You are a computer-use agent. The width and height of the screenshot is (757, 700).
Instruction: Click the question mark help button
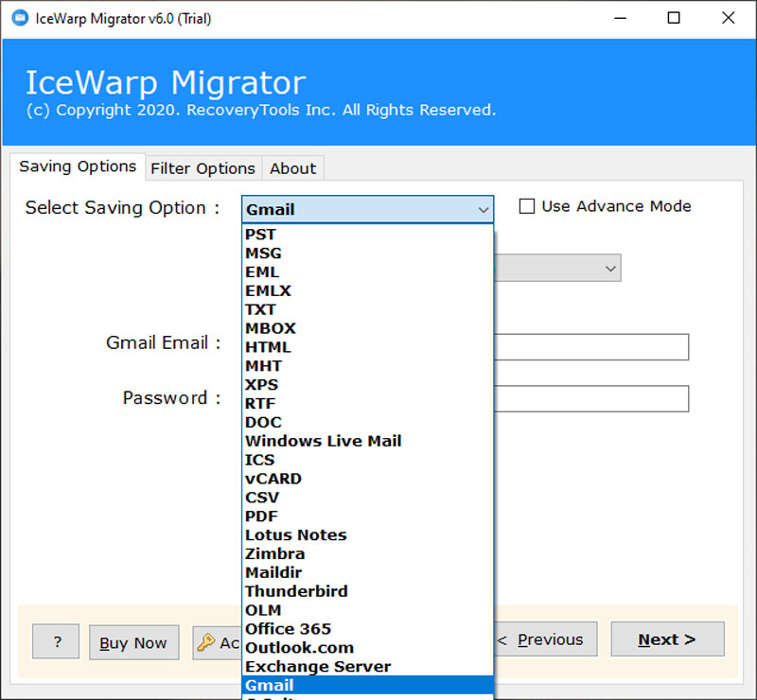pyautogui.click(x=56, y=641)
